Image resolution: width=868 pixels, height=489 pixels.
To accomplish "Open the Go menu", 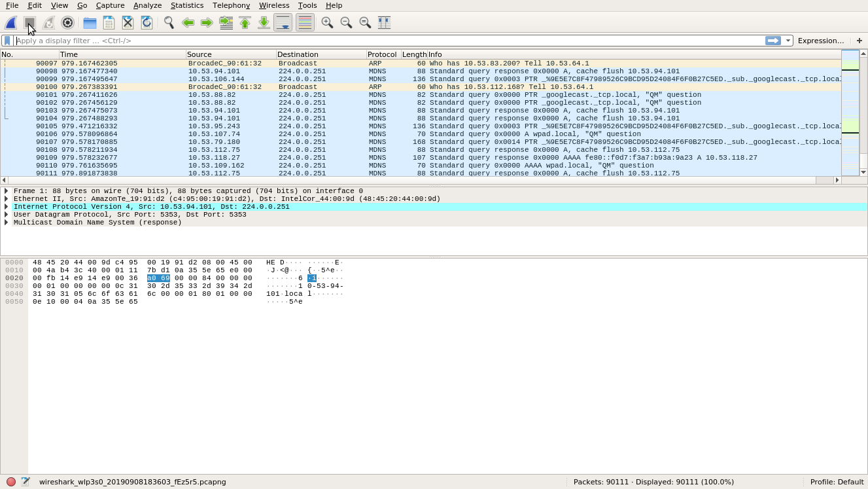I will click(82, 5).
